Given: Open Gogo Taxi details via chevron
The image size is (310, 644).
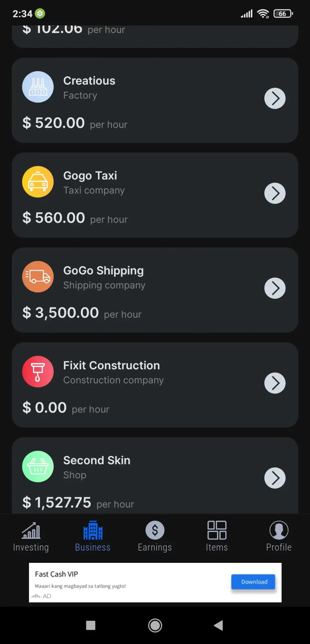Looking at the screenshot, I should click(x=275, y=193).
